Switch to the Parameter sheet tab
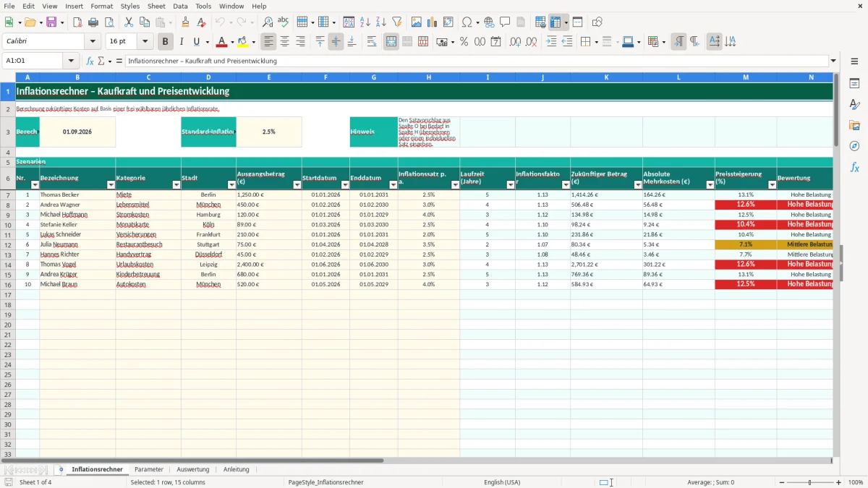Viewport: 868px width, 488px height. [149, 470]
